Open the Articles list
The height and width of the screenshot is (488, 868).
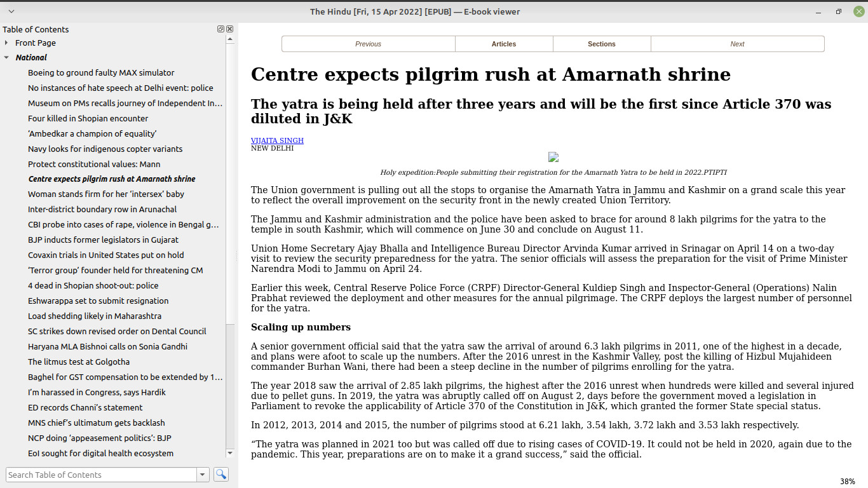click(x=504, y=44)
